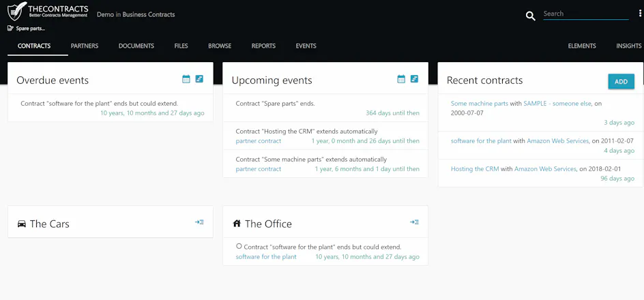The height and width of the screenshot is (300, 644).
Task: Open calendar view for Upcoming events
Action: click(401, 79)
